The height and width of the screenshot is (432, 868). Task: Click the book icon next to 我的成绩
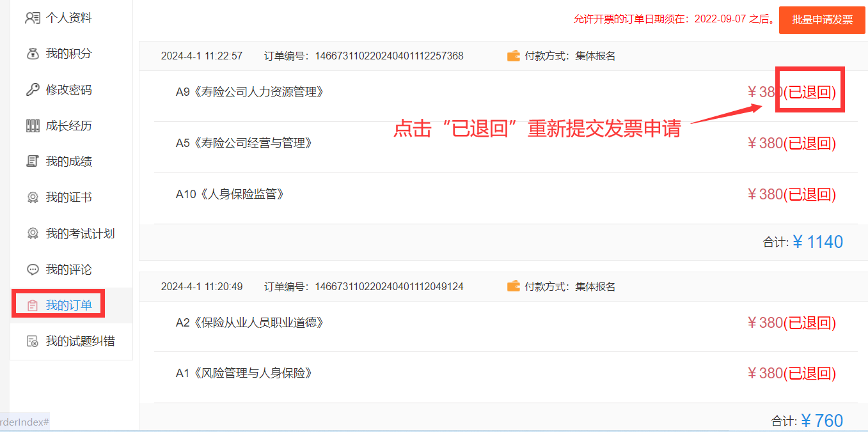(33, 161)
